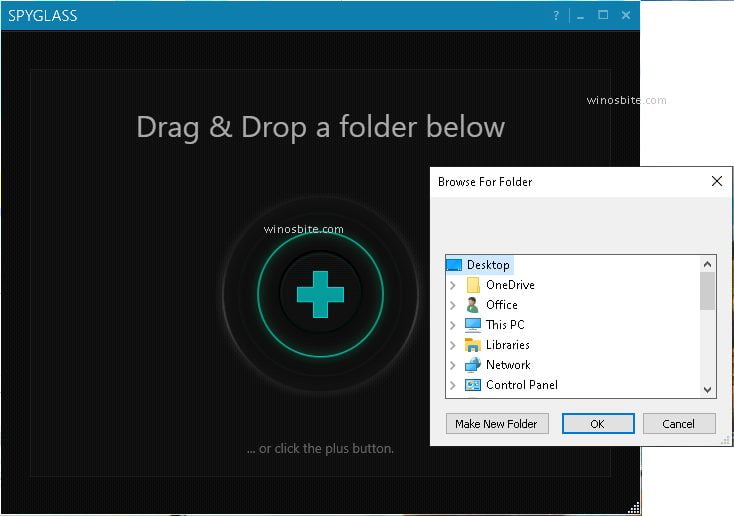Maximize the Spyglass window
Viewport: 734px width, 516px height.
click(603, 15)
